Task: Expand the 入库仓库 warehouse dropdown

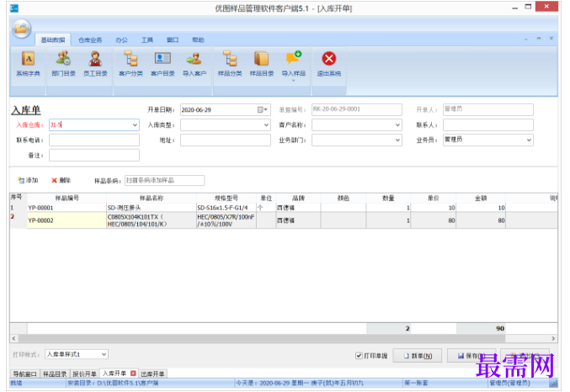Action: 135,125
